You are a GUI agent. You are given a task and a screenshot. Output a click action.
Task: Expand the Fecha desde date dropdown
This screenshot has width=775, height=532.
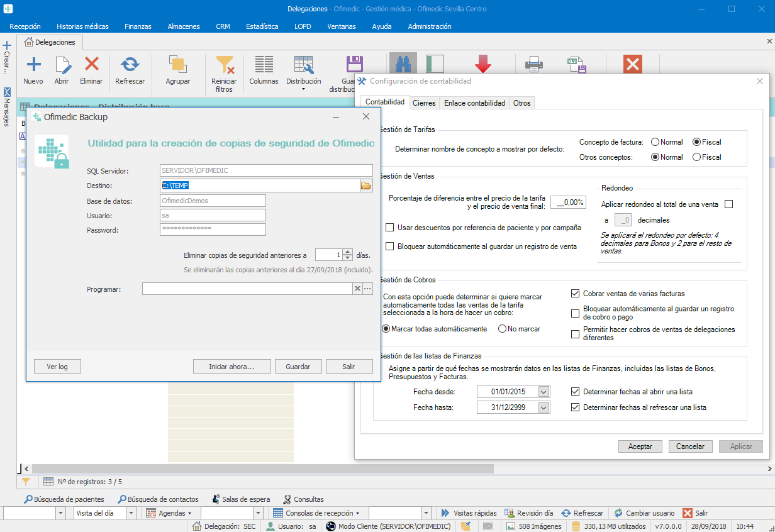(x=544, y=392)
